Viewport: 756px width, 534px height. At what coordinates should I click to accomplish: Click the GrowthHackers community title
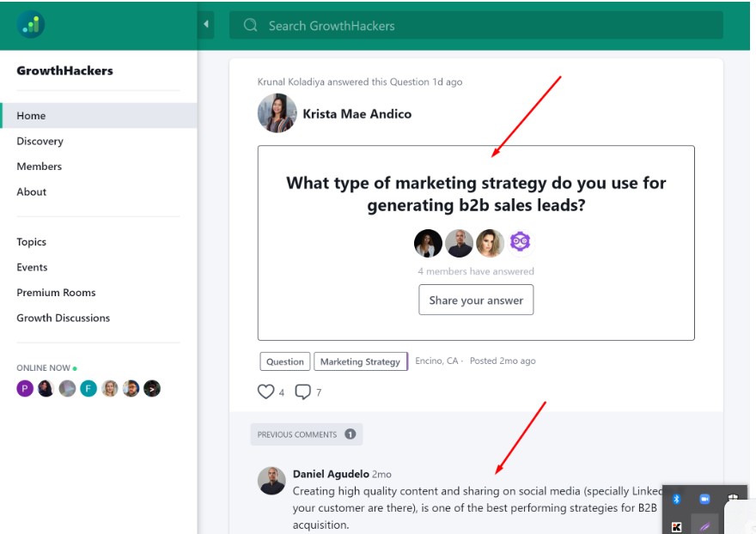(64, 71)
